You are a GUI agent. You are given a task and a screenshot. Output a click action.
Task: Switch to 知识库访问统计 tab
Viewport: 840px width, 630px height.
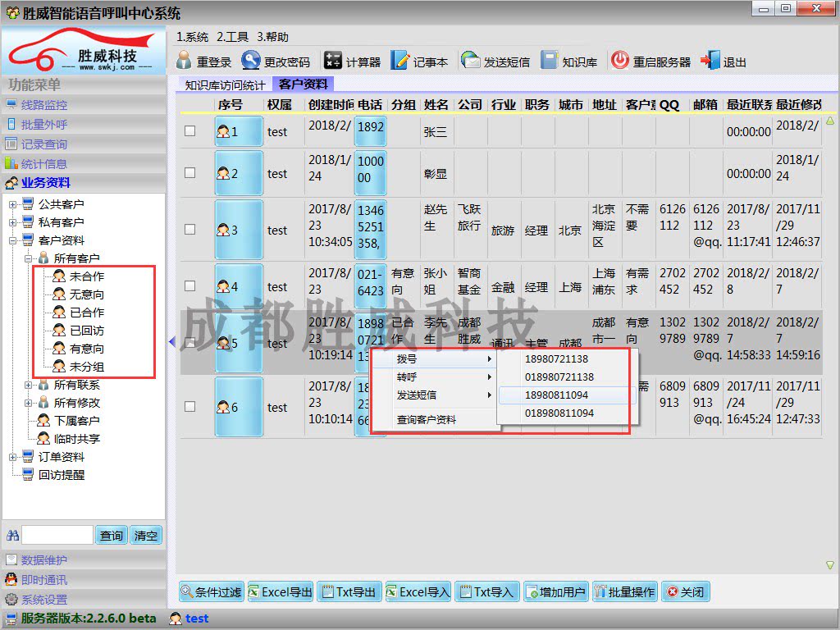click(225, 84)
